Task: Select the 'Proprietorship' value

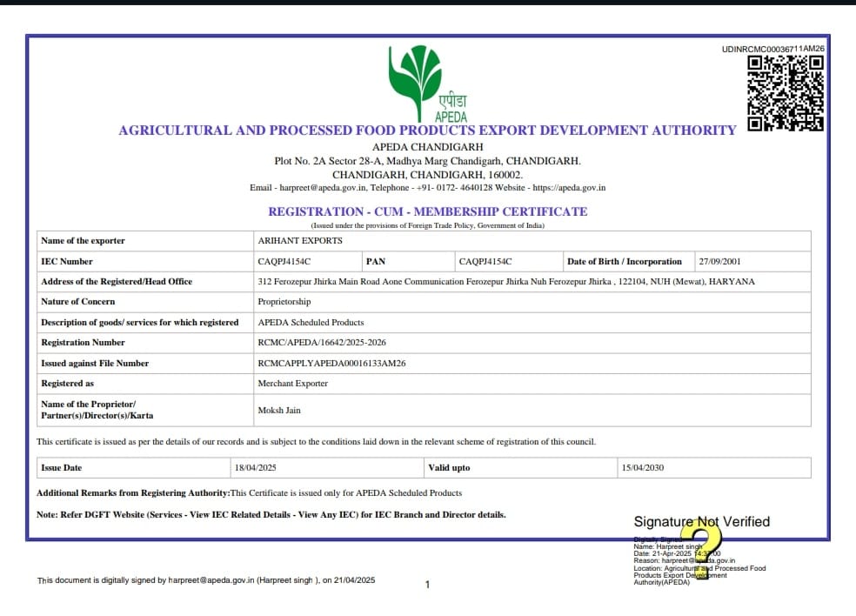Action: tap(284, 301)
